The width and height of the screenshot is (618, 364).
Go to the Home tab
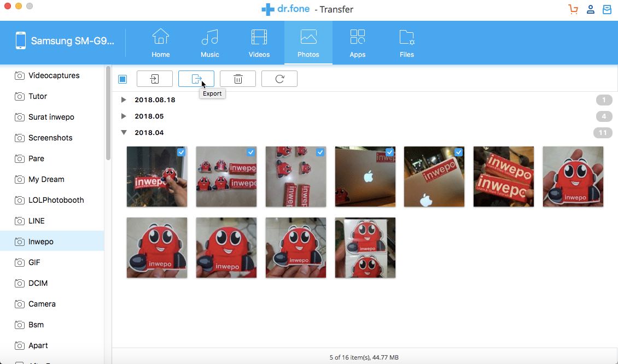[161, 43]
